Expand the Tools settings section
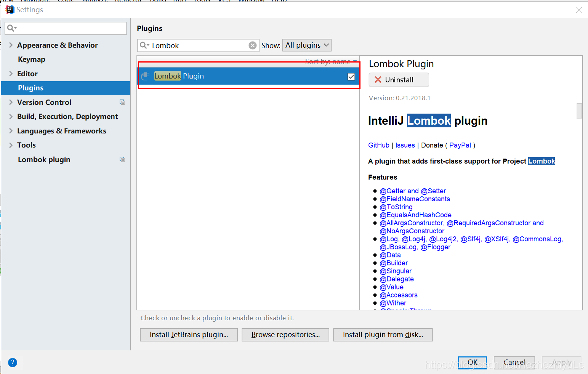 click(x=11, y=145)
